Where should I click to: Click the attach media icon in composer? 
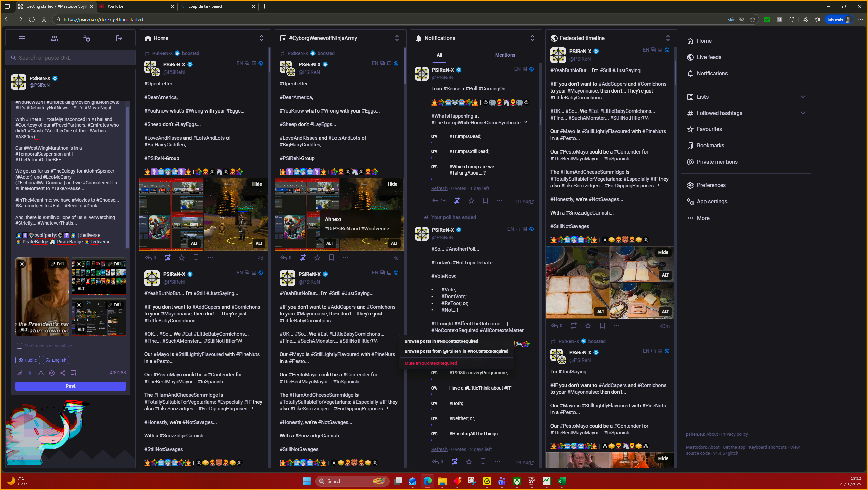[19, 373]
